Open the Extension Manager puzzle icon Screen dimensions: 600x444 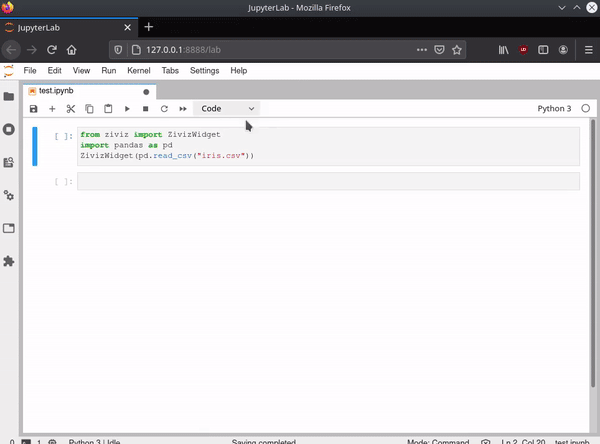tap(9, 261)
